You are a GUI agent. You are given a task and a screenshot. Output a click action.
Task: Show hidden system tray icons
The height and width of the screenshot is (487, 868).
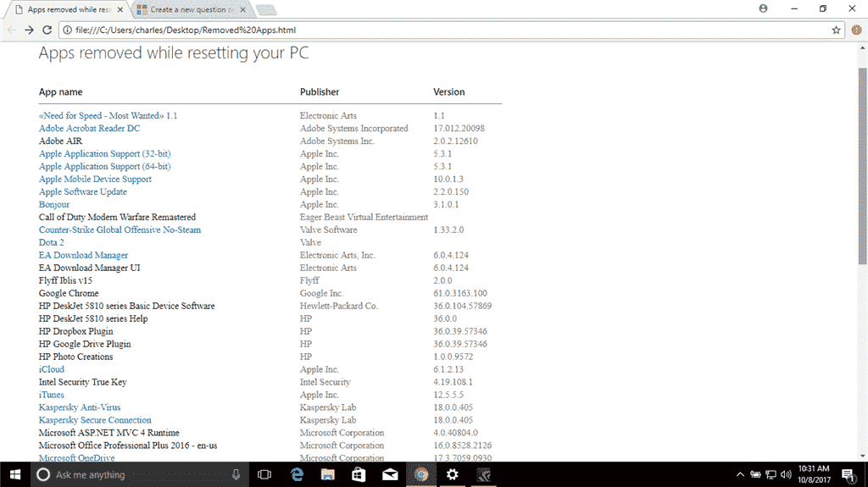[740, 474]
